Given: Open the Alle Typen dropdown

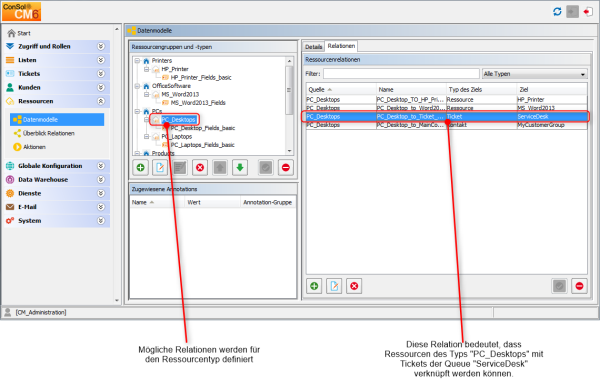Looking at the screenshot, I should [535, 74].
